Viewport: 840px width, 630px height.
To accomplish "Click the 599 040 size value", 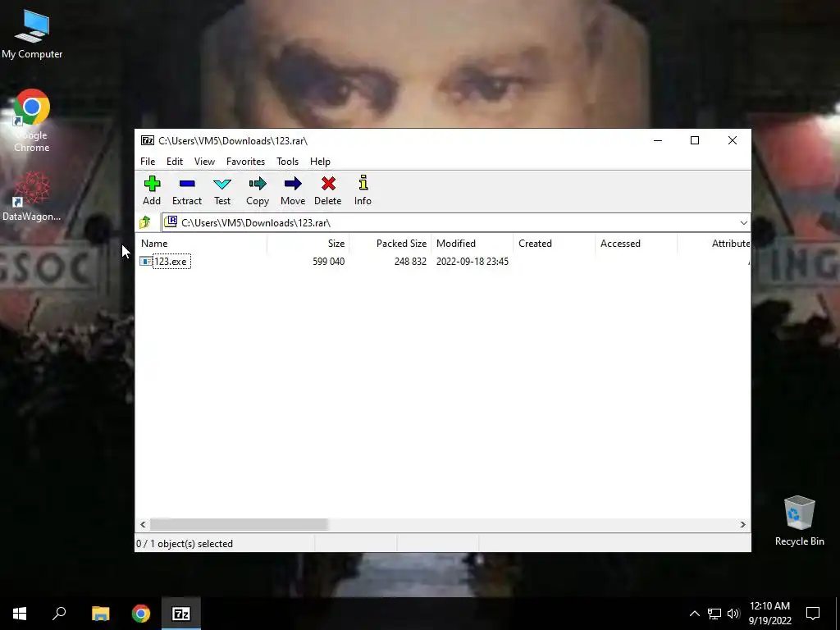I will [328, 262].
